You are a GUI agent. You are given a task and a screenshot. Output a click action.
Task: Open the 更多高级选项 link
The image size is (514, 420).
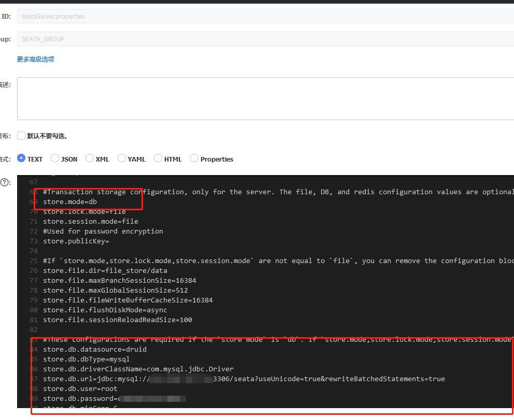(35, 60)
